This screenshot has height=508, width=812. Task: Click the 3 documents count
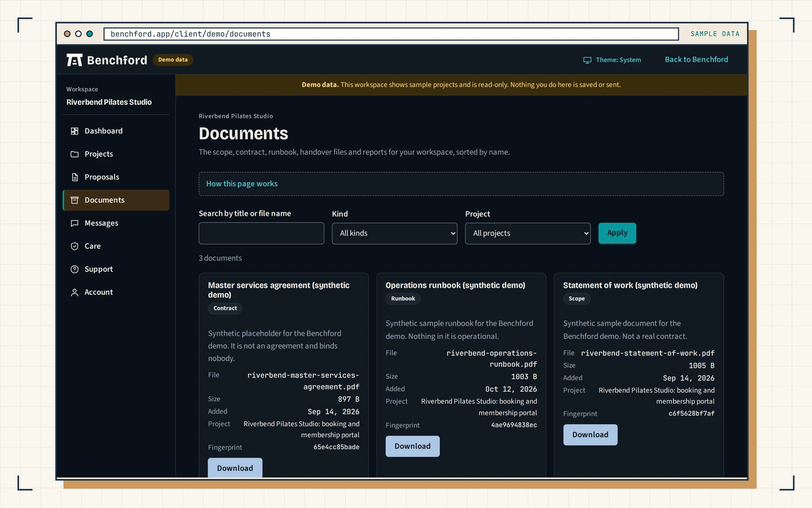point(220,258)
